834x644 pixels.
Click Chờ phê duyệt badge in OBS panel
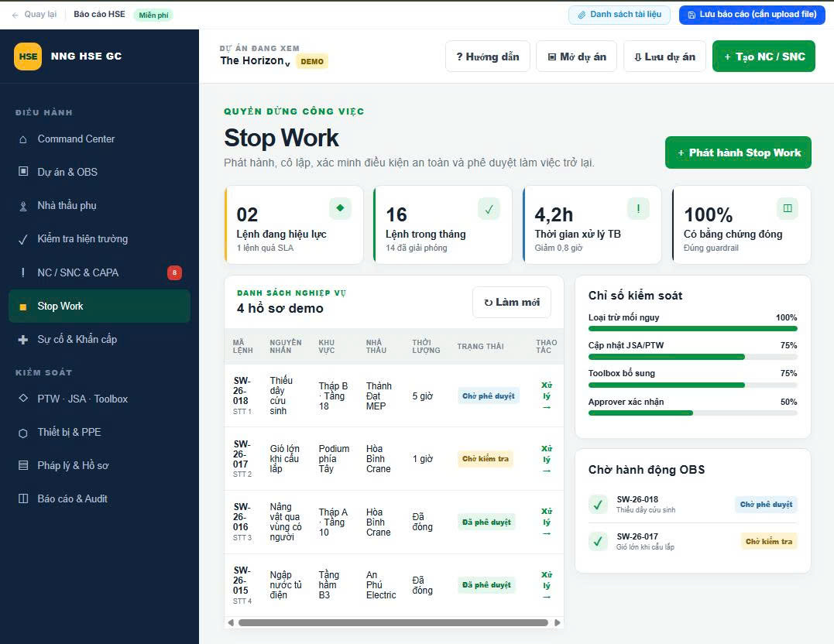(766, 504)
